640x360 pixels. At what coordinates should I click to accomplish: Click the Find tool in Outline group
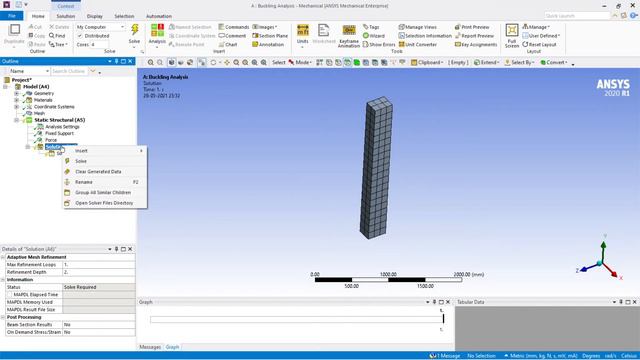tap(57, 36)
